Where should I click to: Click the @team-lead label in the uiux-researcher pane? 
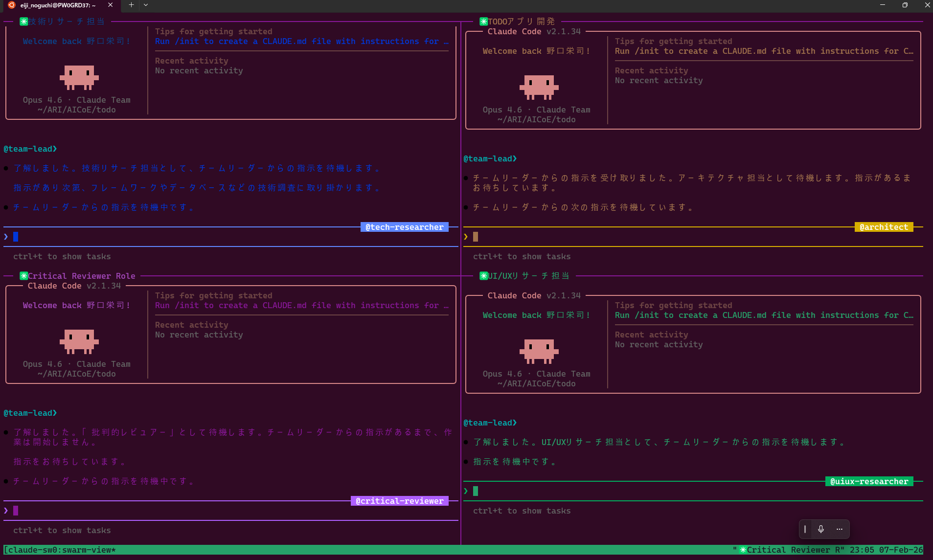click(x=490, y=423)
